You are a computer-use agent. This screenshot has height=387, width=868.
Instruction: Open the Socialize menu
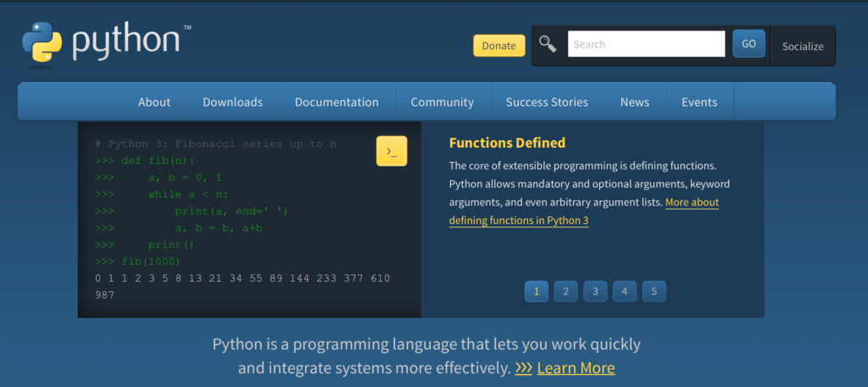[803, 47]
